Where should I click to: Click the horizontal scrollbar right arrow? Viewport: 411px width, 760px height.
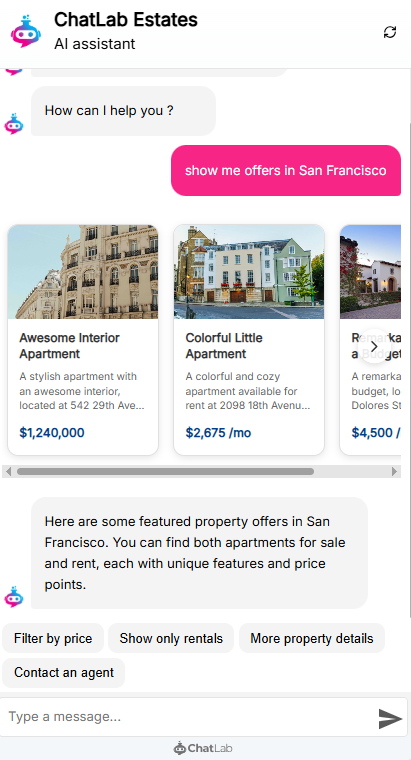(395, 471)
